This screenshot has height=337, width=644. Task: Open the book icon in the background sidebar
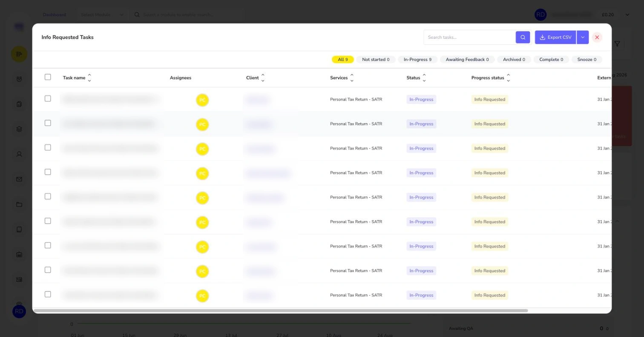tap(19, 230)
